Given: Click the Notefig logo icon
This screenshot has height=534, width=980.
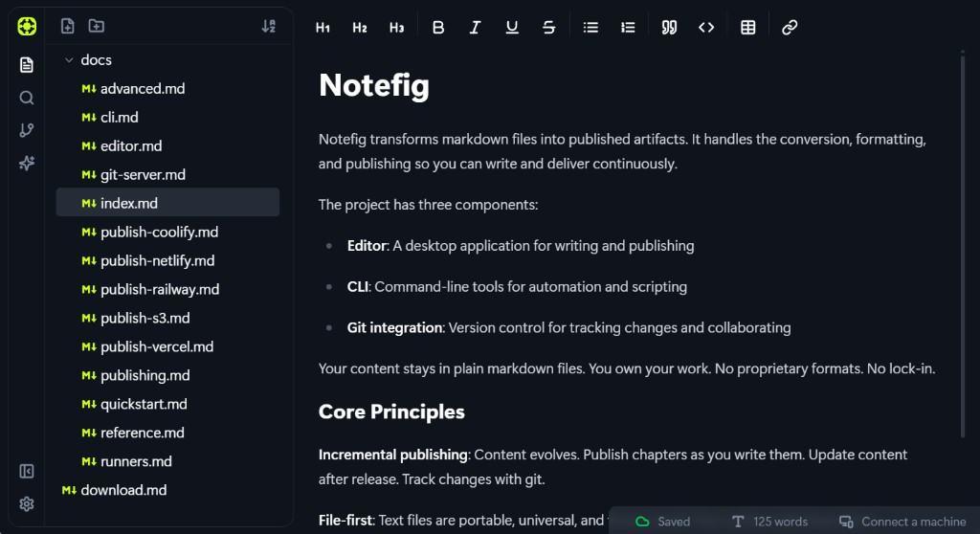Looking at the screenshot, I should pyautogui.click(x=27, y=26).
